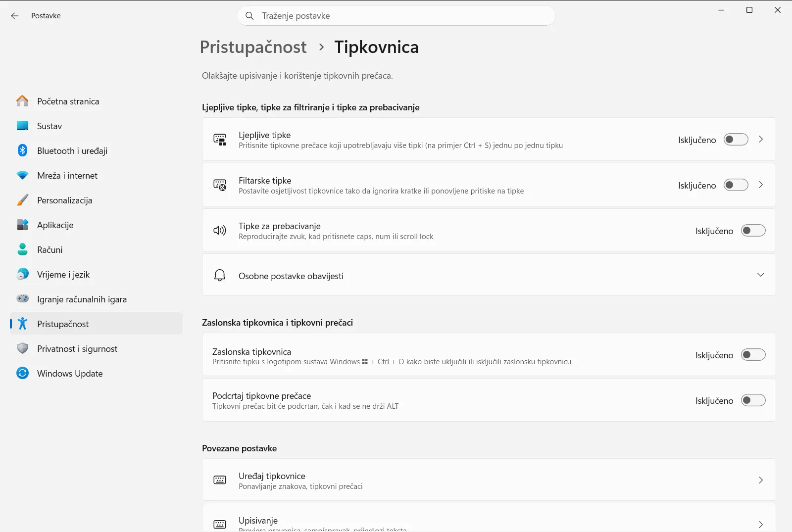Click the Mreža i internet wifi icon

click(22, 175)
